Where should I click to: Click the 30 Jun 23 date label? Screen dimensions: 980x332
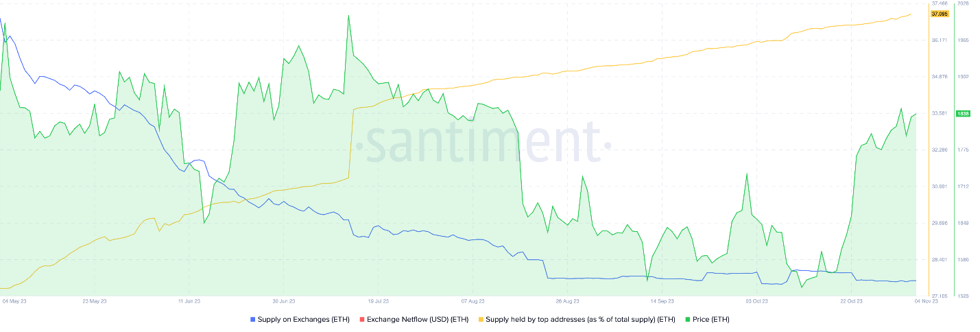pos(283,300)
